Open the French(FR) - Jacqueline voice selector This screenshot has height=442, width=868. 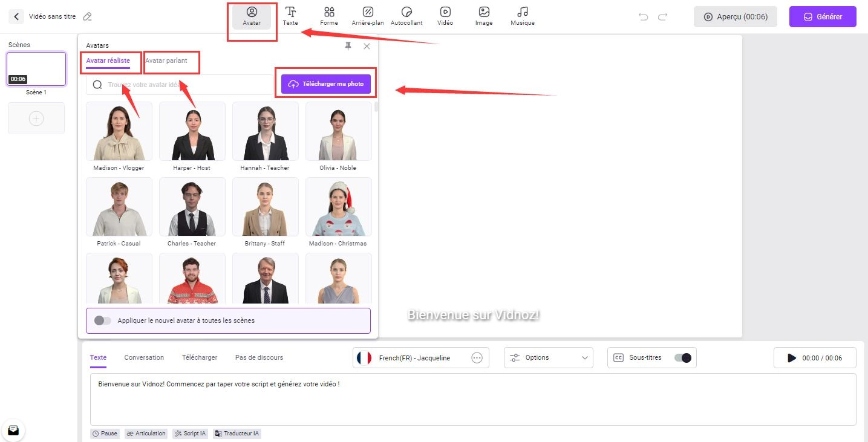(x=421, y=358)
